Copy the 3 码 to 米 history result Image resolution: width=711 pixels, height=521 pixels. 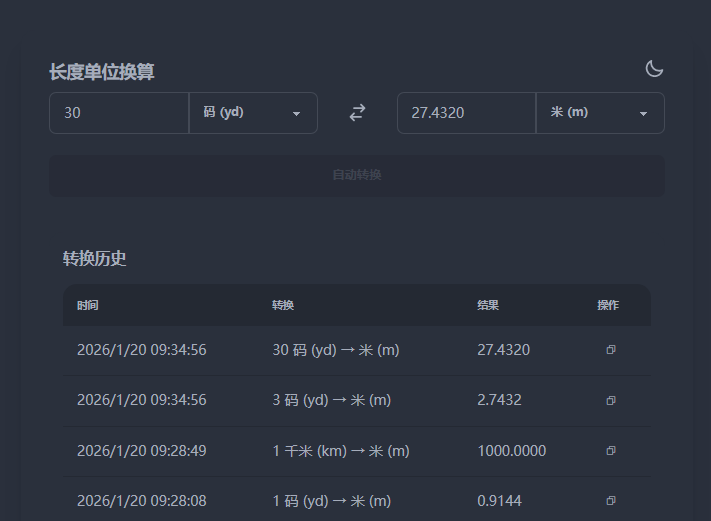coord(610,400)
